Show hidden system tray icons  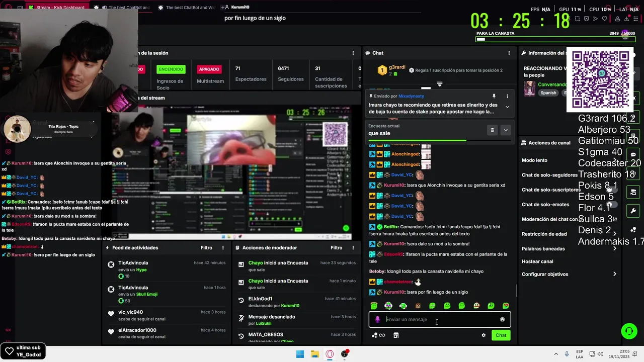[x=556, y=354]
